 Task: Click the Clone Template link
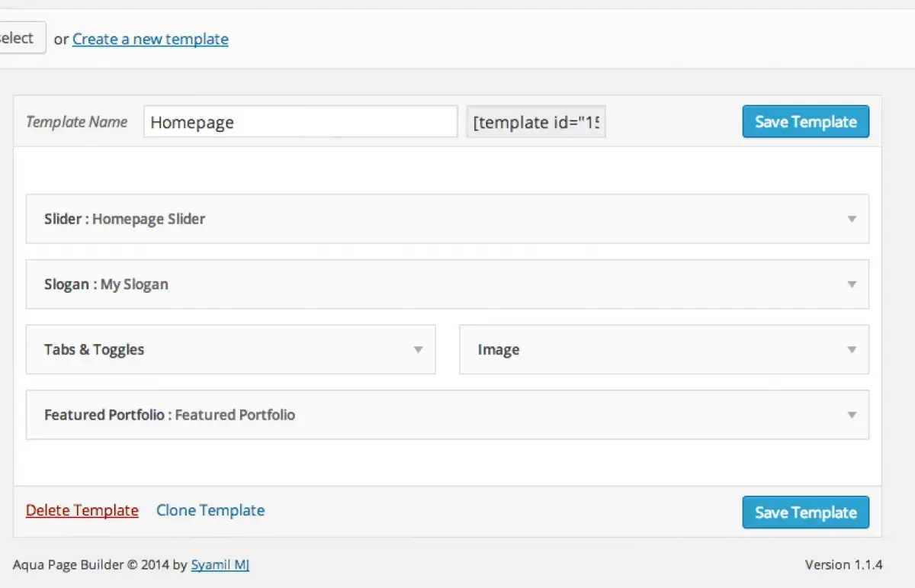(x=210, y=510)
